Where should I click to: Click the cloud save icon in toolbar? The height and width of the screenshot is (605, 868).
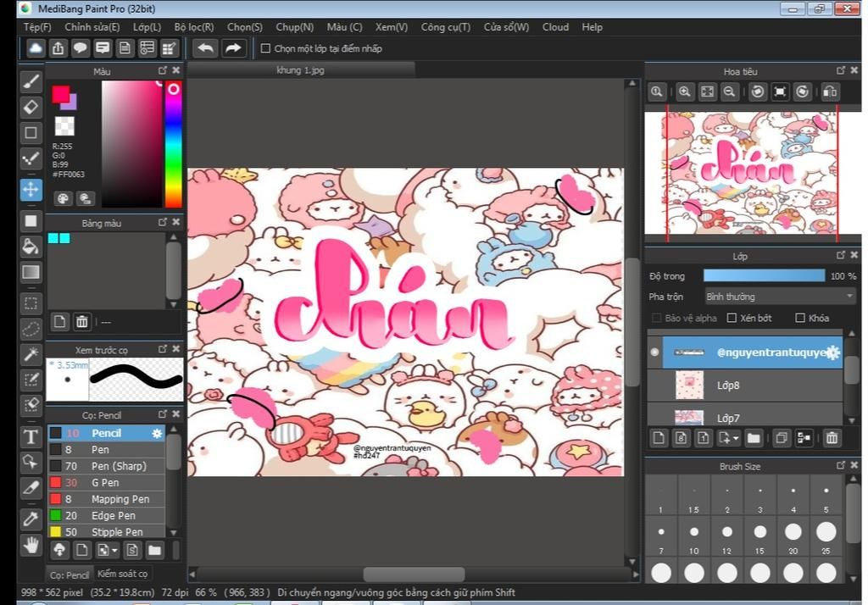click(36, 48)
